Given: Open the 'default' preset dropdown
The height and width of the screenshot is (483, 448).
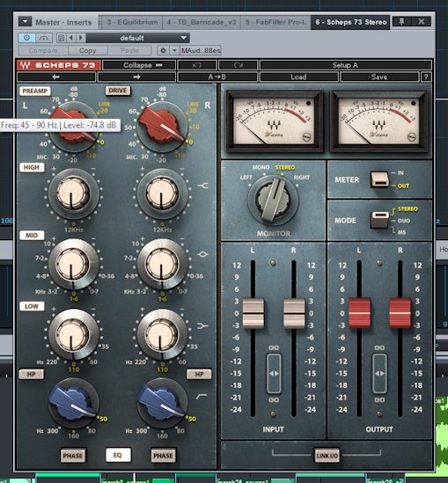Looking at the screenshot, I should point(137,38).
